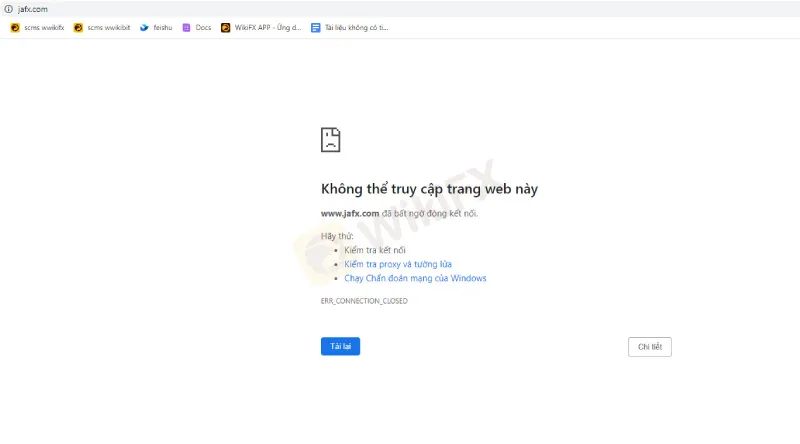Open the Tài liệu không có ti... bookmark

point(349,28)
